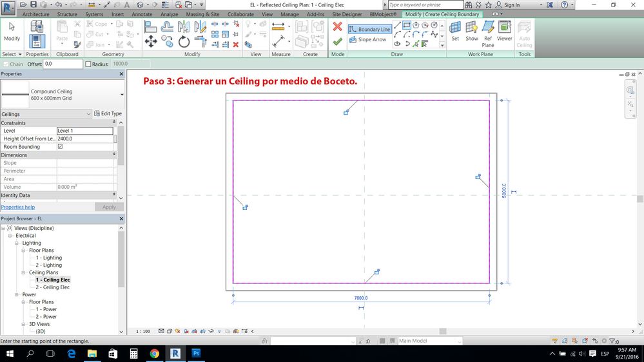
Task: Click the Type Properties icon
Action: [37, 26]
